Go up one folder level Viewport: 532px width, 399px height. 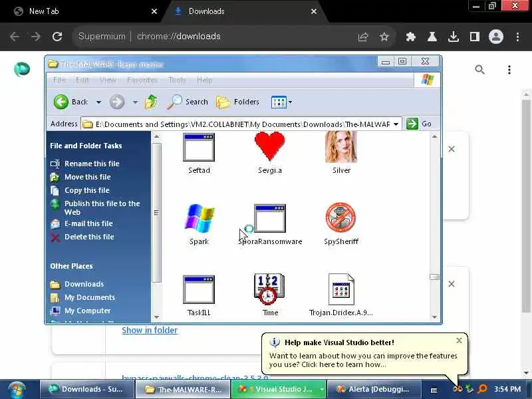click(152, 102)
